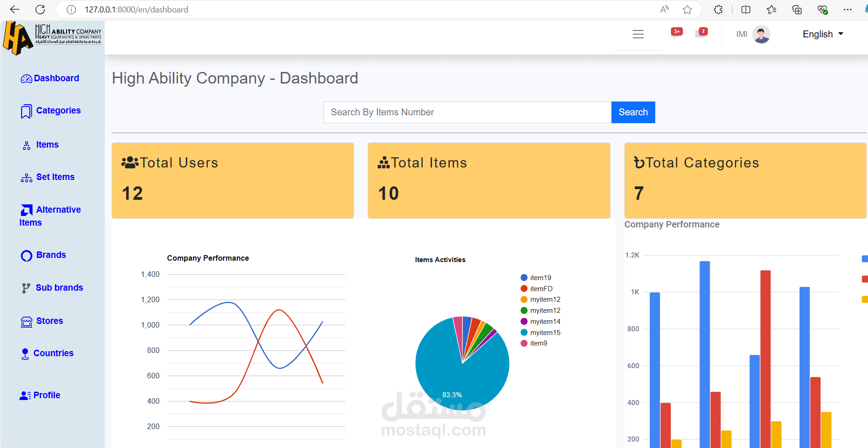Image resolution: width=868 pixels, height=448 pixels.
Task: Click the Total Users count 12
Action: coord(132,193)
